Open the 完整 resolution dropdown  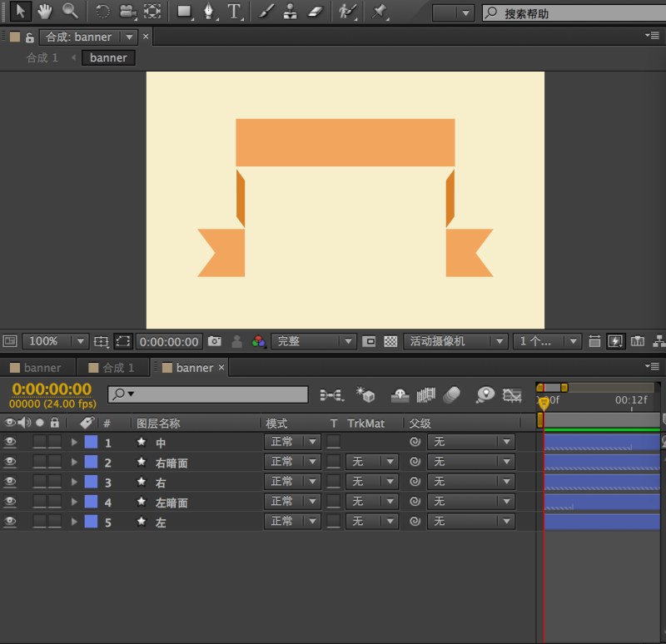pos(313,341)
